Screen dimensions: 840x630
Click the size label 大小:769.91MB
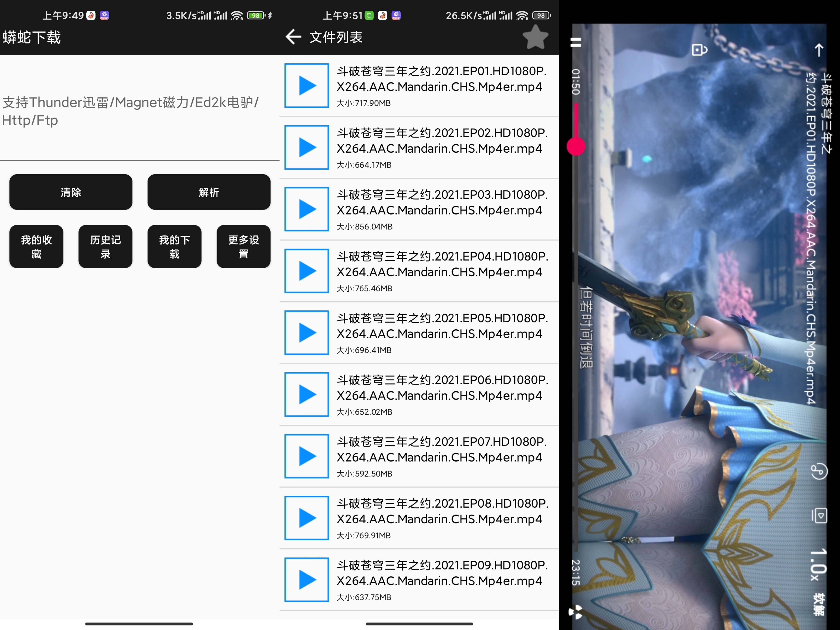[x=363, y=535]
